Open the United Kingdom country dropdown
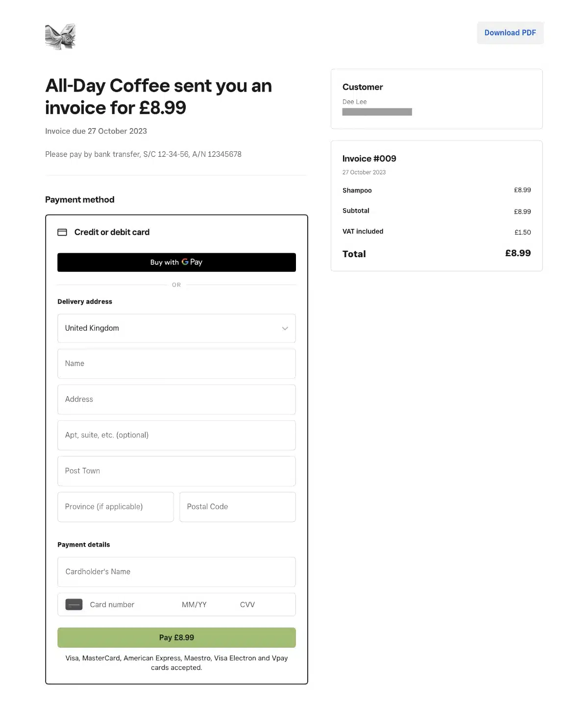 pyautogui.click(x=176, y=328)
